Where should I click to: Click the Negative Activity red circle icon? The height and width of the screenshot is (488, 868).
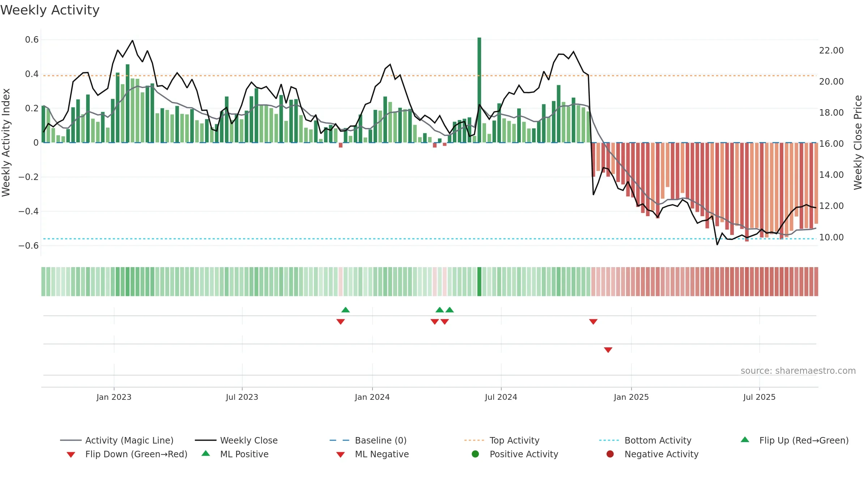pyautogui.click(x=610, y=454)
